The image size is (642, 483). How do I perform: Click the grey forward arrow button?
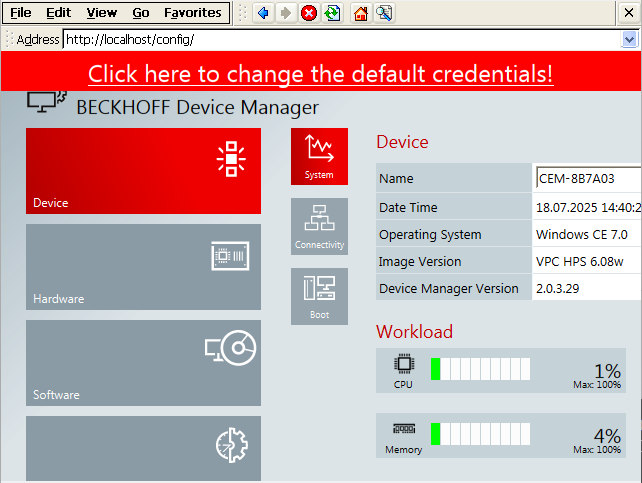click(286, 13)
